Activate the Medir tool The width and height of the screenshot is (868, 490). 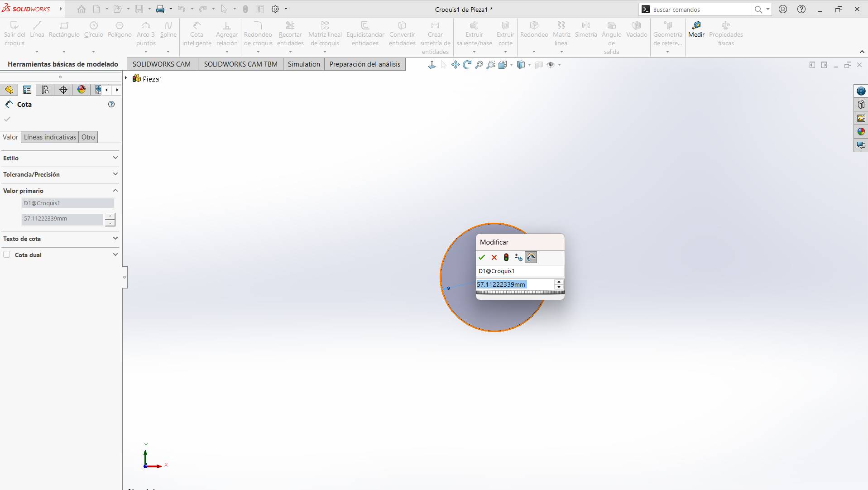click(696, 29)
